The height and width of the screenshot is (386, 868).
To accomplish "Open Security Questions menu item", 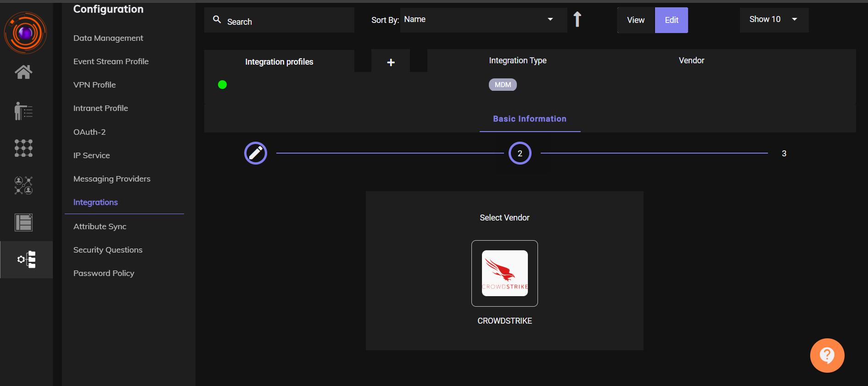I will [x=108, y=250].
